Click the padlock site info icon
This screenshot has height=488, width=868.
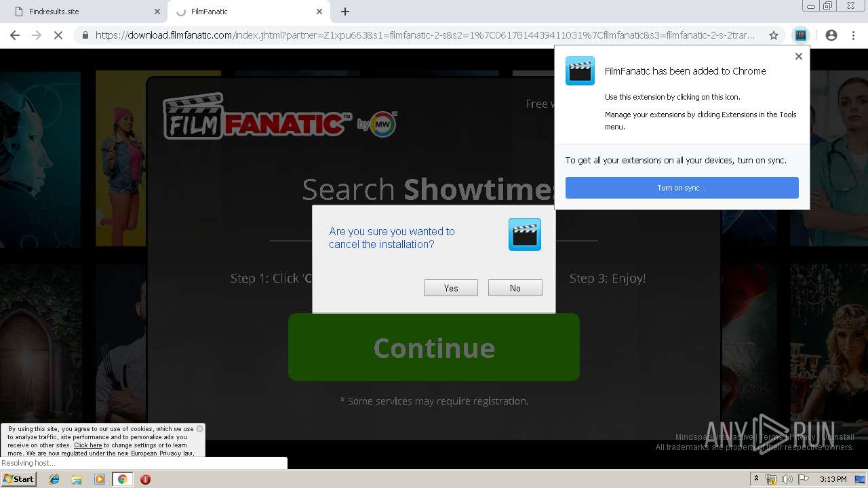[85, 35]
